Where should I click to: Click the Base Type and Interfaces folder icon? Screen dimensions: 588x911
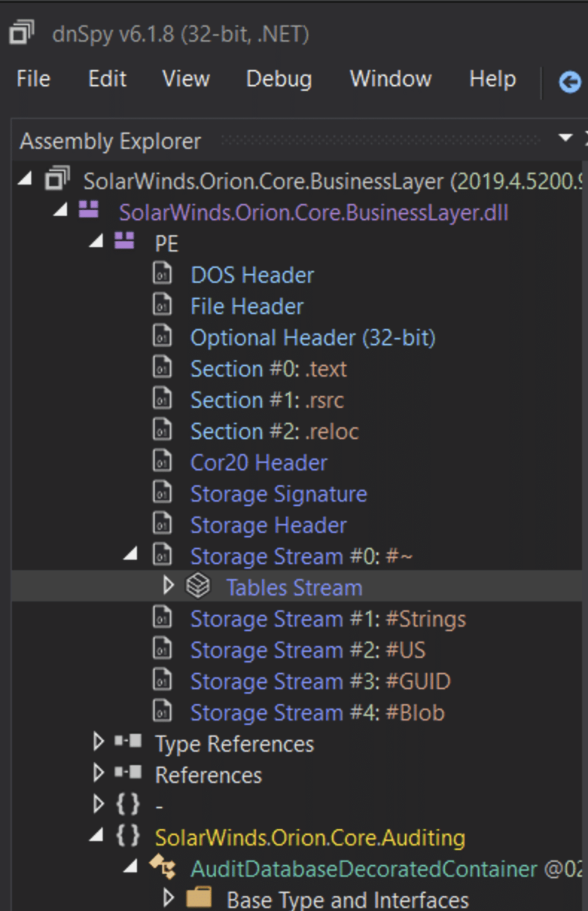(x=198, y=899)
